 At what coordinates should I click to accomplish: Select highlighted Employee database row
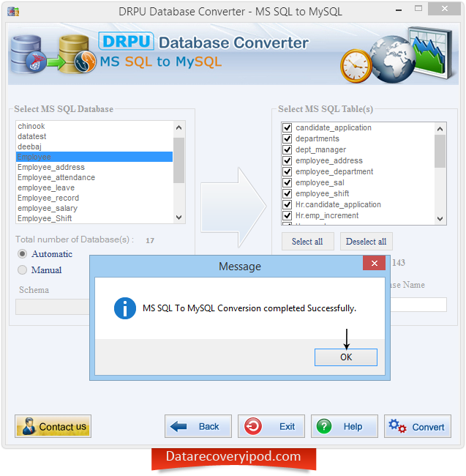click(94, 157)
